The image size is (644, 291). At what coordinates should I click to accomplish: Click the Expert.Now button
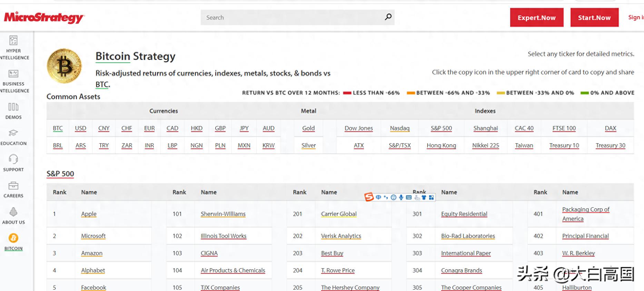[537, 18]
